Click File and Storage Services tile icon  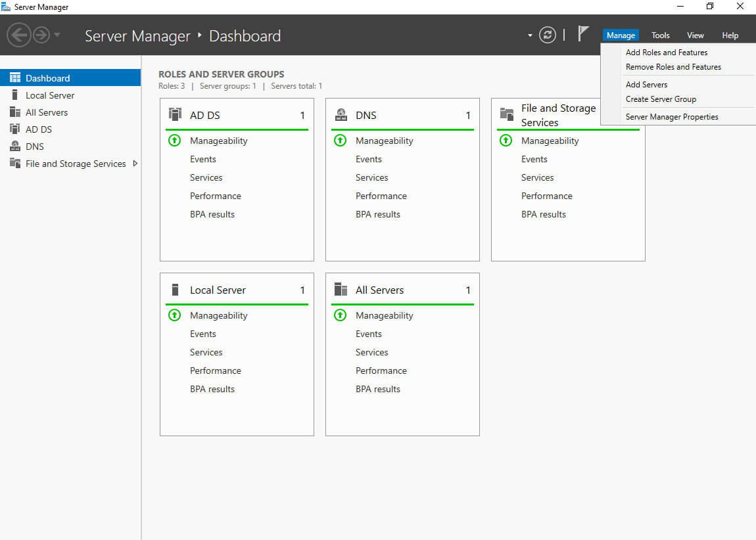[x=507, y=114]
